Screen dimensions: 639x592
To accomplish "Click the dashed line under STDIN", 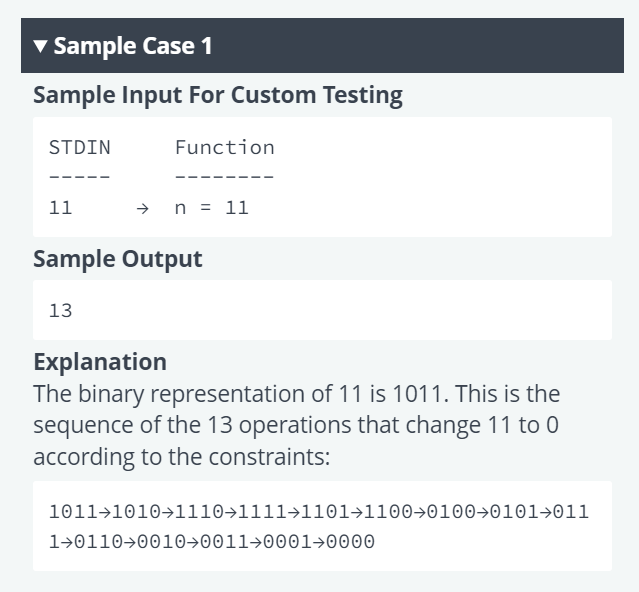I will tap(80, 177).
